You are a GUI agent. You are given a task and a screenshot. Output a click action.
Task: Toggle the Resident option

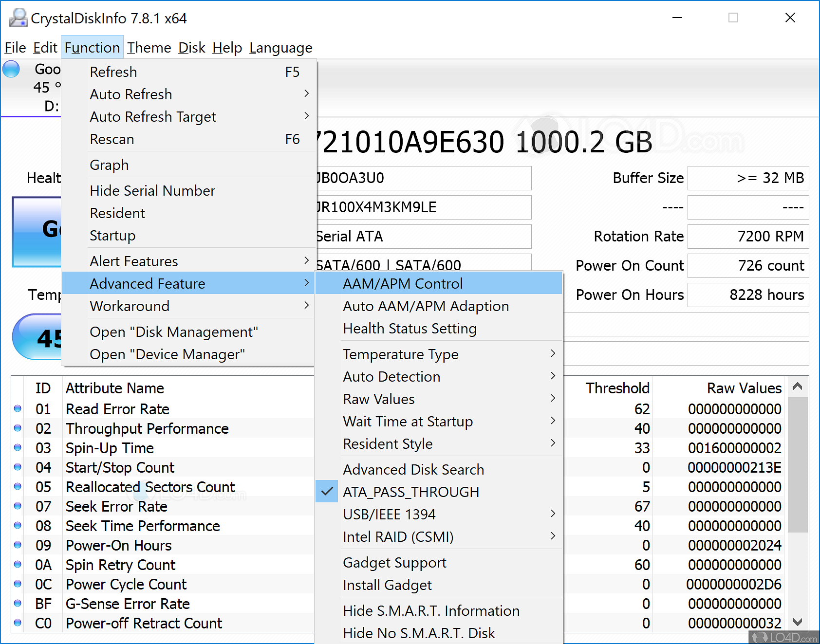pos(117,213)
